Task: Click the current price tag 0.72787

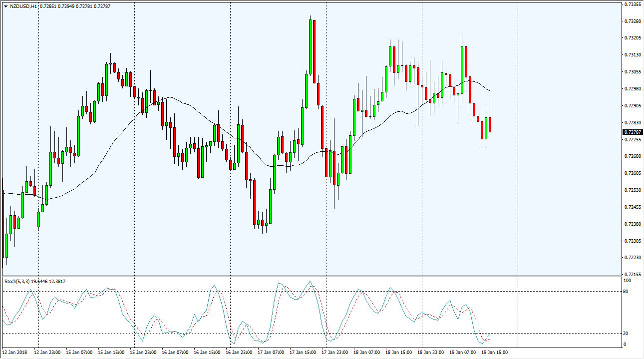Action: (x=632, y=132)
